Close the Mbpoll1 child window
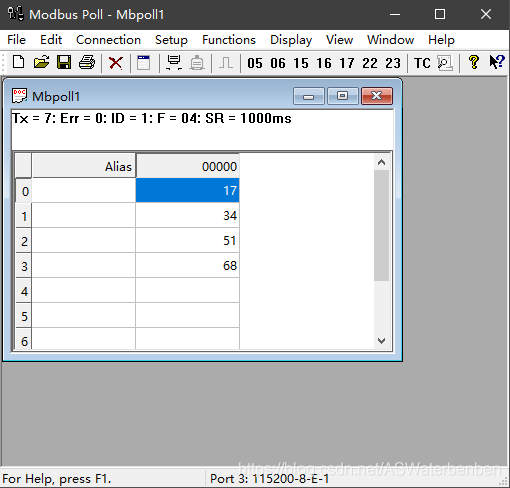This screenshot has height=488, width=510. click(377, 96)
